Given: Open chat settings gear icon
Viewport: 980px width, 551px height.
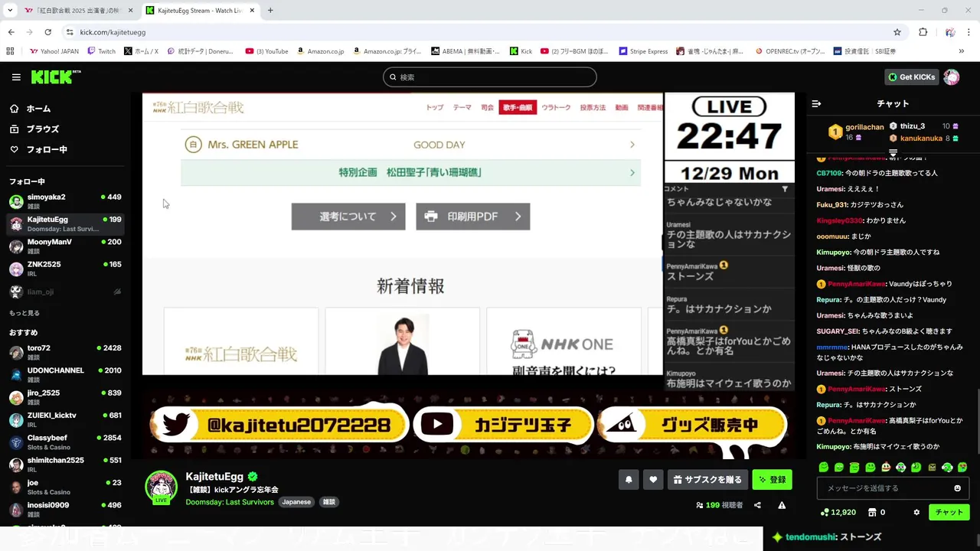Looking at the screenshot, I should [916, 513].
